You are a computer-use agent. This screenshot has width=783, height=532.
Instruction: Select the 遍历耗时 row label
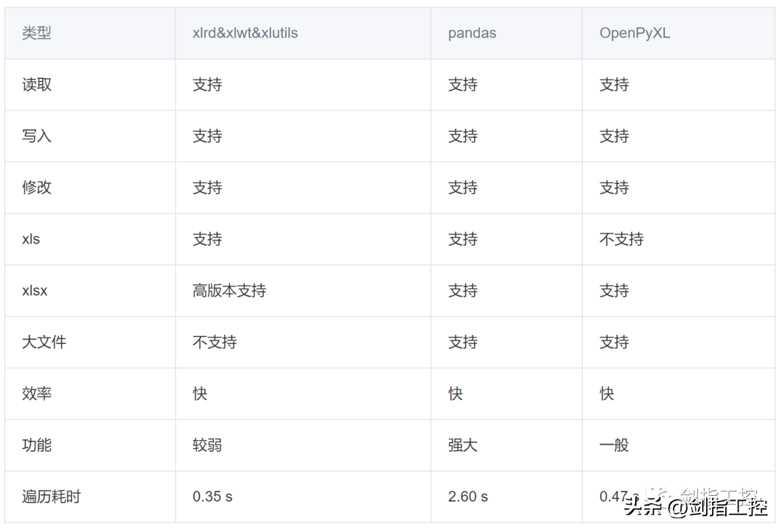(51, 496)
